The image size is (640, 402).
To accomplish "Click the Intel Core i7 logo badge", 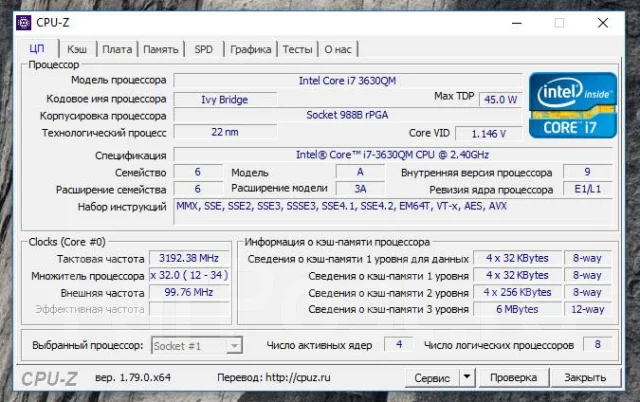I will coord(573,105).
